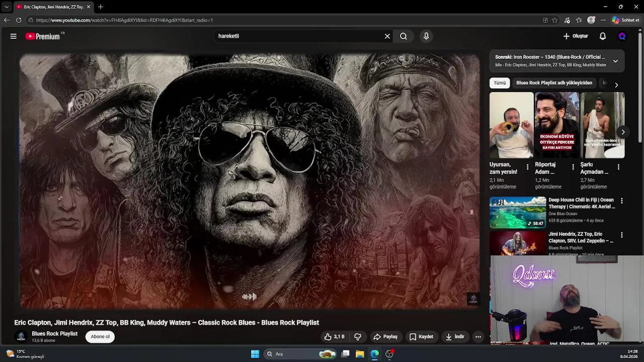Go back with the browser back arrow
The image size is (644, 362).
click(7, 20)
